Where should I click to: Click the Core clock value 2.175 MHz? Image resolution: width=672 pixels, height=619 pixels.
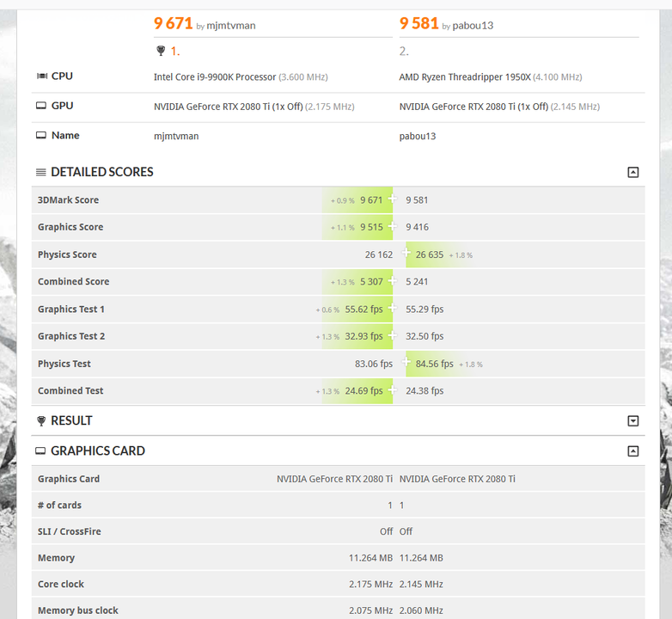point(370,585)
